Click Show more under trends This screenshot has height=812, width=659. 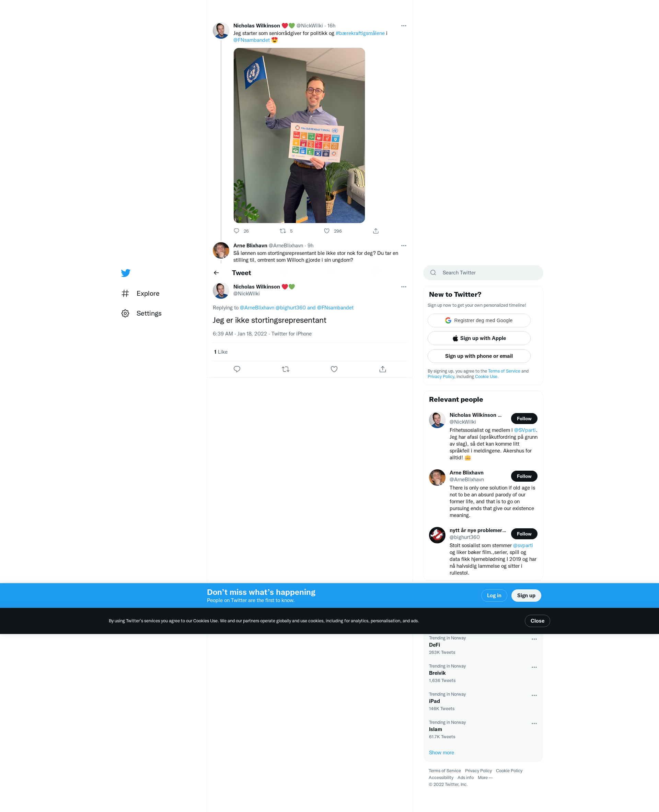[x=441, y=753]
